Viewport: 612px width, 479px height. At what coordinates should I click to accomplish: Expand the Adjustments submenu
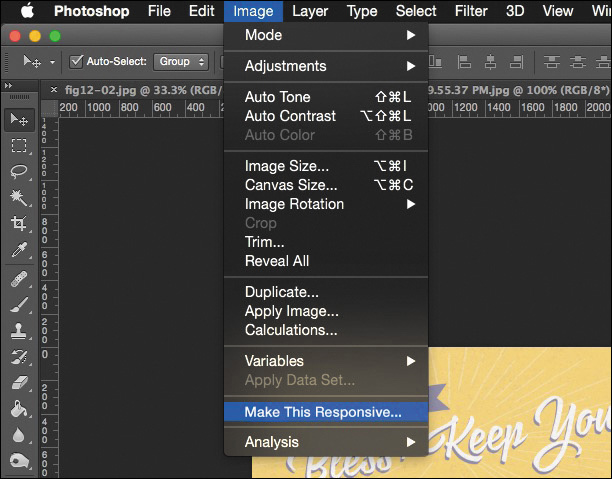pos(326,66)
